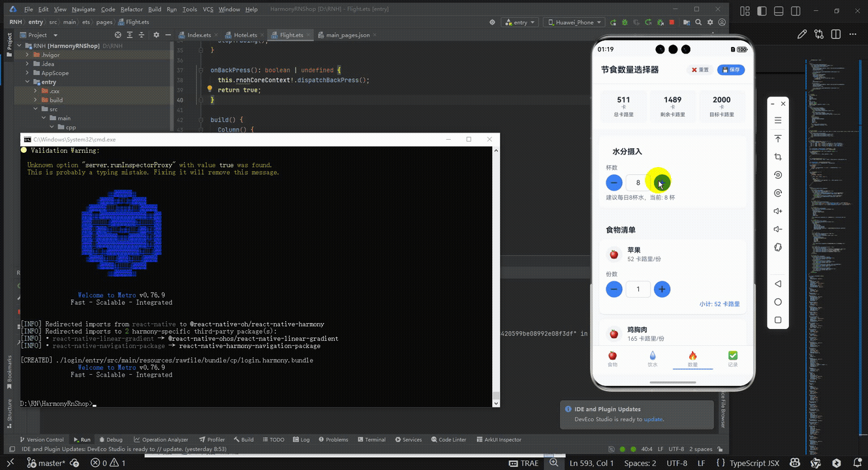Collapse the entry folder in project tree
This screenshot has width=868, height=470.
[27, 82]
